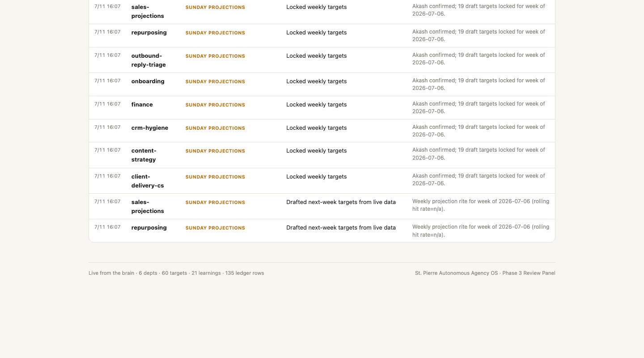The height and width of the screenshot is (358, 644).
Task: Click Weekly projection rite note in last row
Action: coord(481,230)
